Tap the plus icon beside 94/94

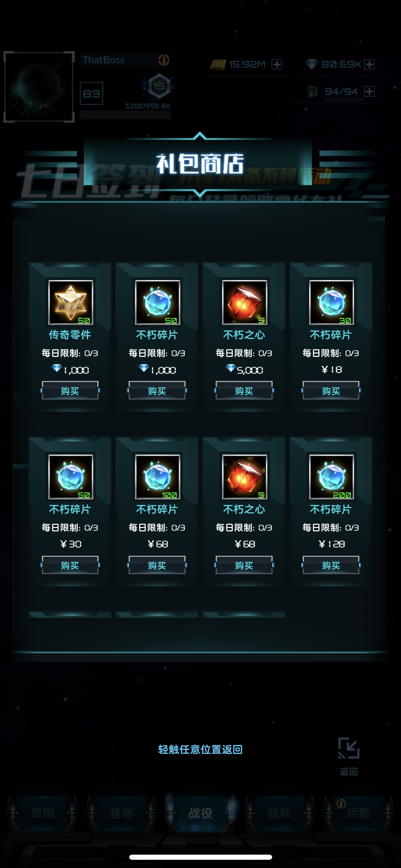pyautogui.click(x=369, y=92)
